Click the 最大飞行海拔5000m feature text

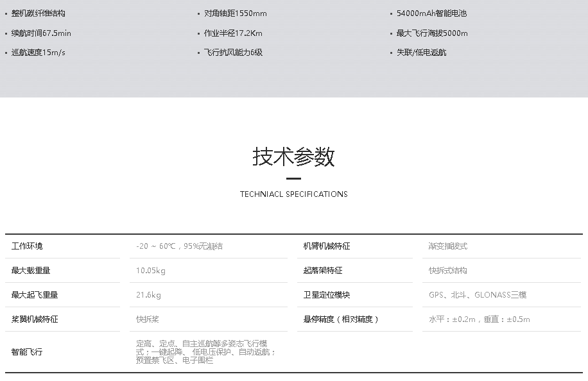432,33
